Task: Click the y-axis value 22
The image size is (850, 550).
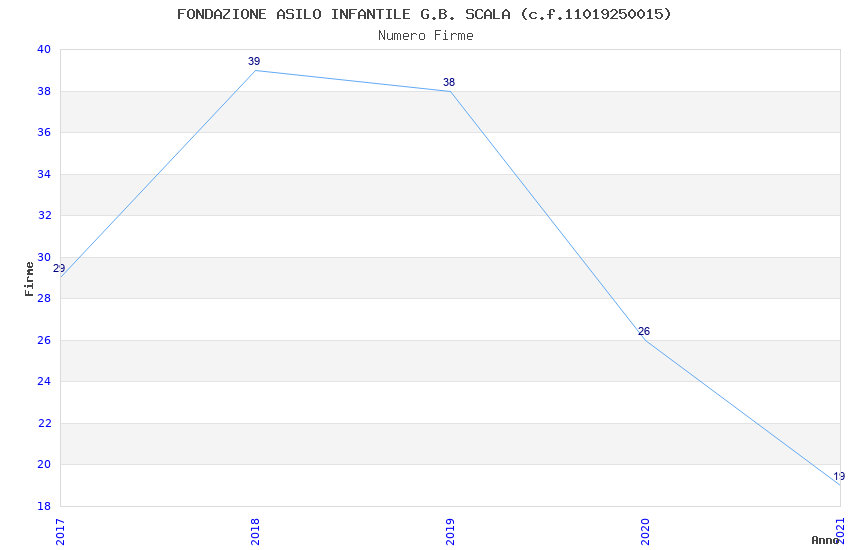Action: pyautogui.click(x=44, y=423)
